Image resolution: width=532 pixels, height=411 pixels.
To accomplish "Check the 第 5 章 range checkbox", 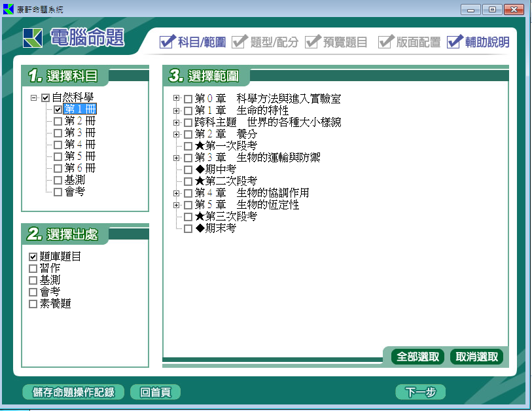I will tap(188, 205).
